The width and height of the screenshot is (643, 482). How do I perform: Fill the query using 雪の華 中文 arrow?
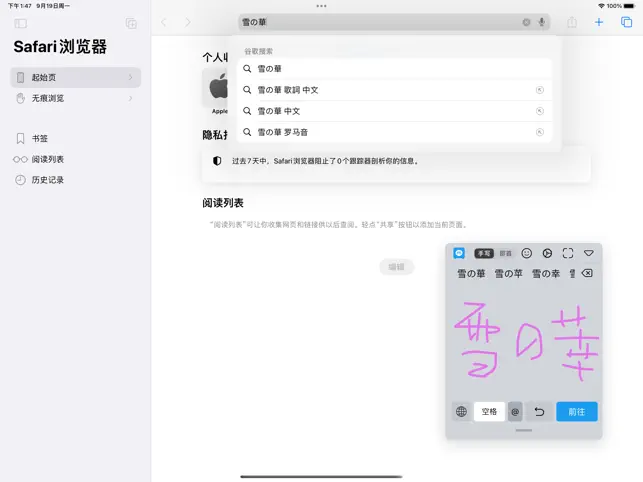tap(540, 111)
